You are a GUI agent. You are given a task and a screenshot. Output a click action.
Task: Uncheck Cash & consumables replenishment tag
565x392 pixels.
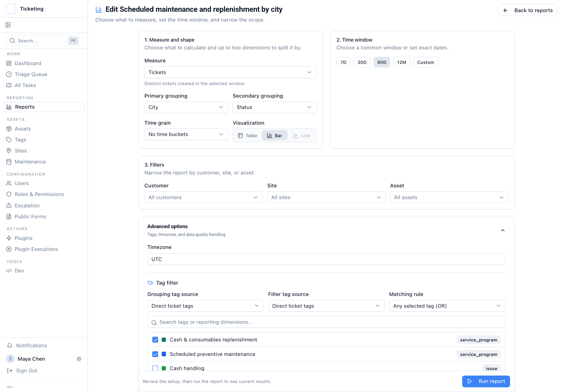pos(155,340)
